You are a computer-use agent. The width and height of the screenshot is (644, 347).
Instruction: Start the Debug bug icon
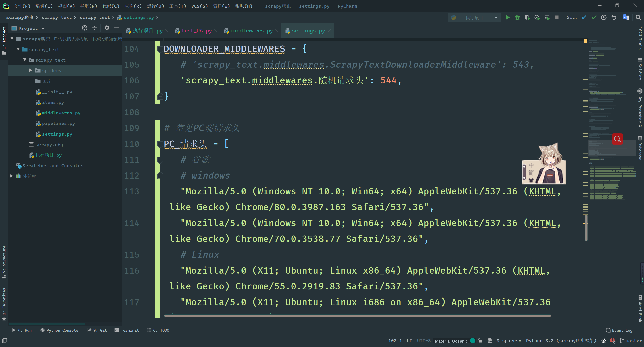point(517,17)
